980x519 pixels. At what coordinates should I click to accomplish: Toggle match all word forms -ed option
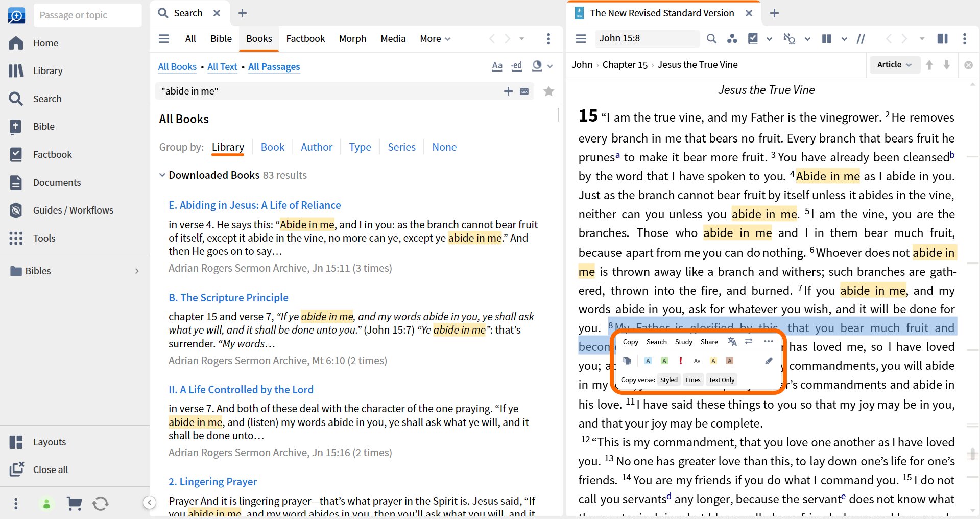click(517, 66)
